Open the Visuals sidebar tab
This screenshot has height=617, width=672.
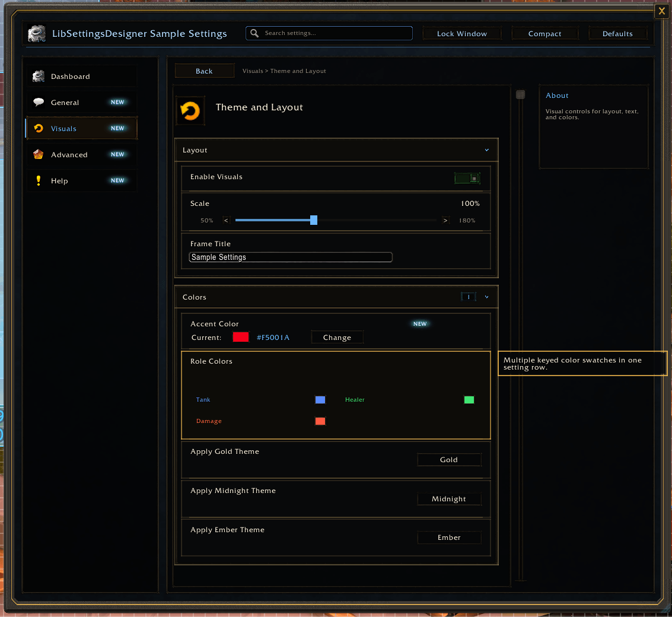coord(82,128)
